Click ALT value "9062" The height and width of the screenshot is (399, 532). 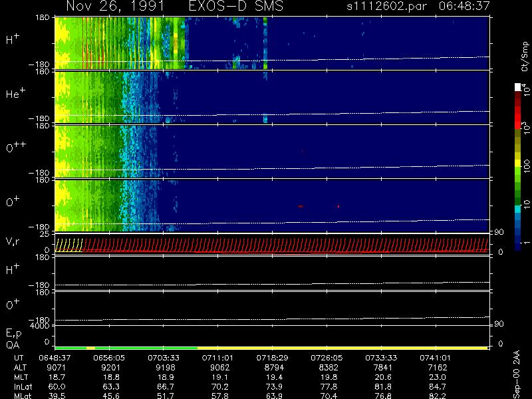[220, 368]
